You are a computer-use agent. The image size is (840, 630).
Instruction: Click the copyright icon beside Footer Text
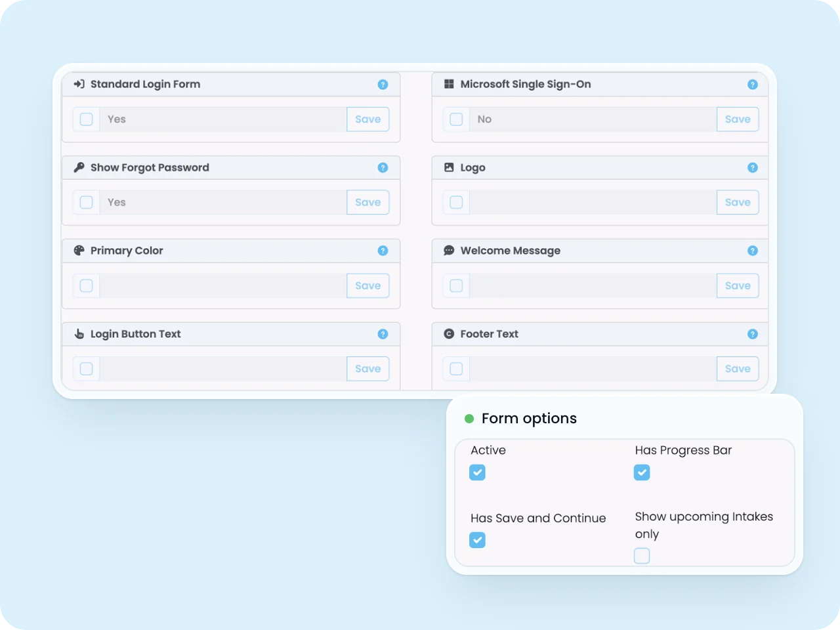click(x=449, y=334)
